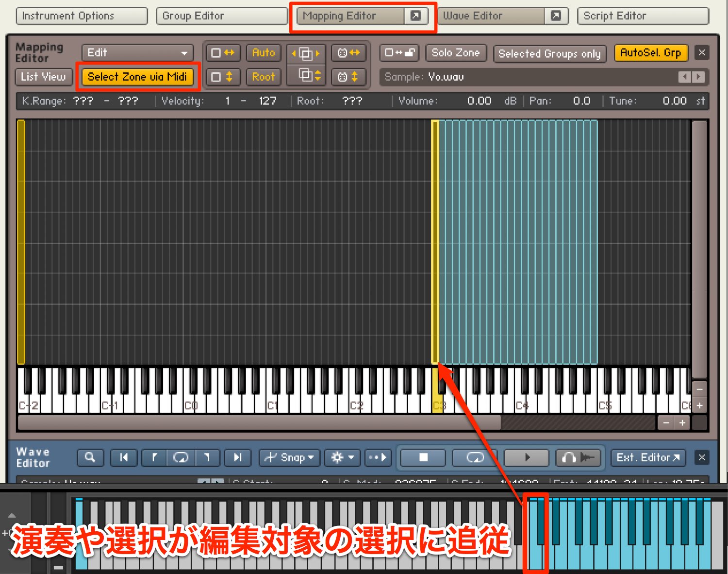Click the set velocity range via MIDI icon
Screen dimensions: 728x574
point(223,77)
